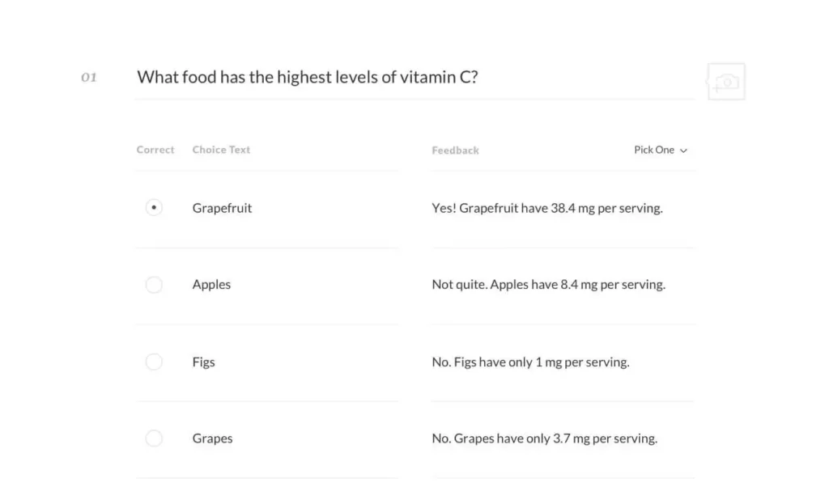Edit the Apples choice text
The width and height of the screenshot is (829, 504).
point(211,285)
